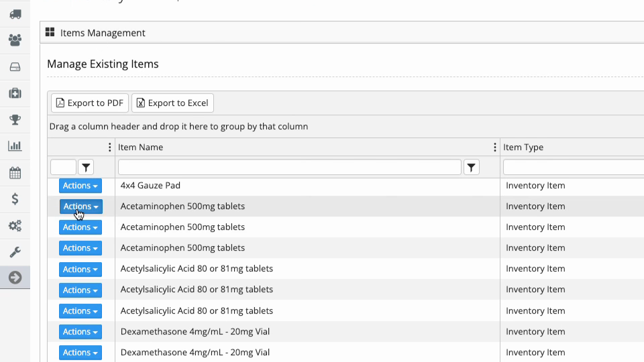644x362 pixels.
Task: Open the Item Name column options menu
Action: pyautogui.click(x=494, y=147)
